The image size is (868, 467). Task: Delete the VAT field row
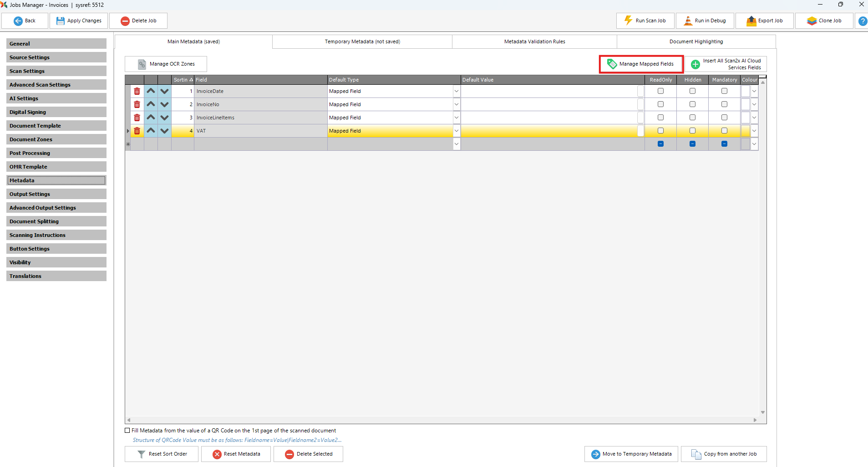click(x=137, y=131)
